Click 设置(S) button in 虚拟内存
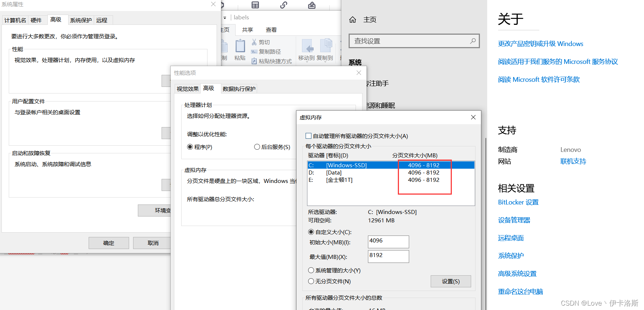Screen dimensions: 644x310 pyautogui.click(x=451, y=281)
